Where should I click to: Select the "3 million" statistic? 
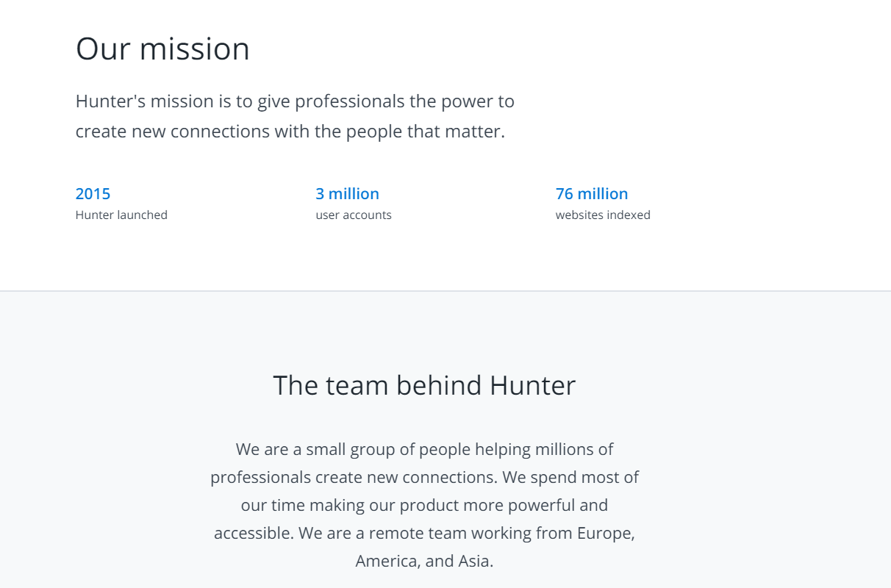pos(347,194)
